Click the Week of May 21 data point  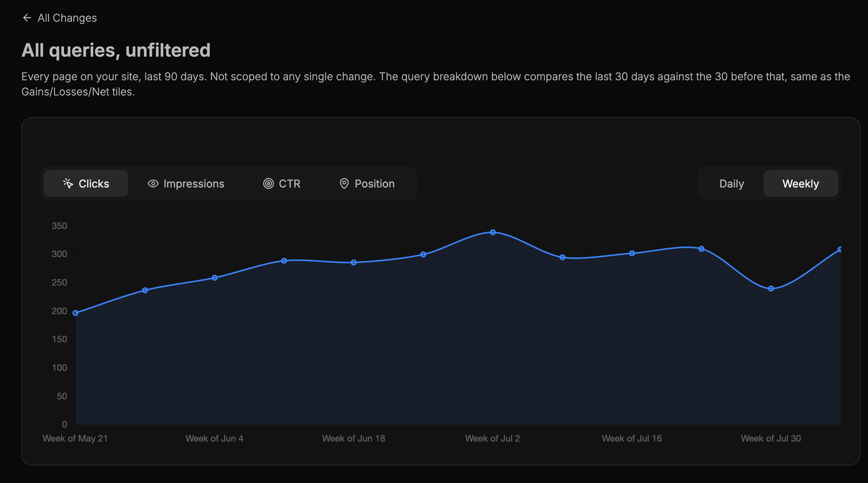[75, 313]
